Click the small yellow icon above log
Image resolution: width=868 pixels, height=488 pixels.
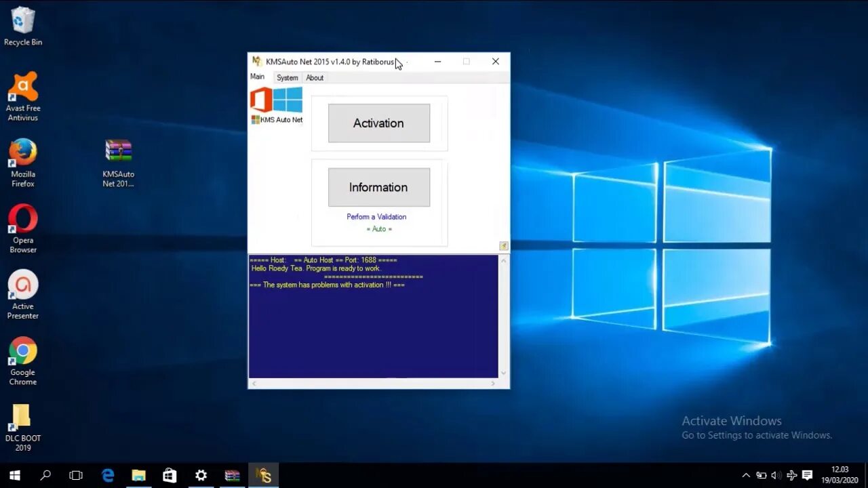504,246
